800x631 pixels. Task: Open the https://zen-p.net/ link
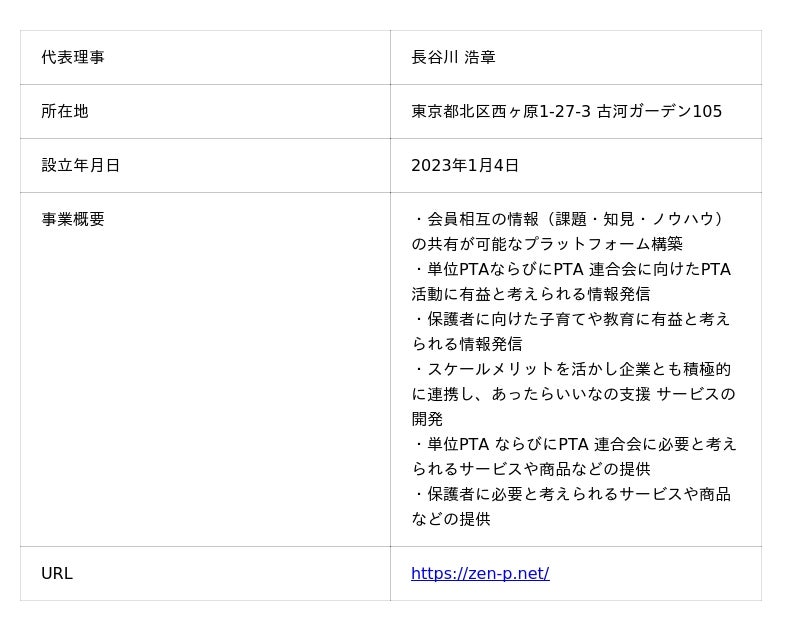point(479,573)
